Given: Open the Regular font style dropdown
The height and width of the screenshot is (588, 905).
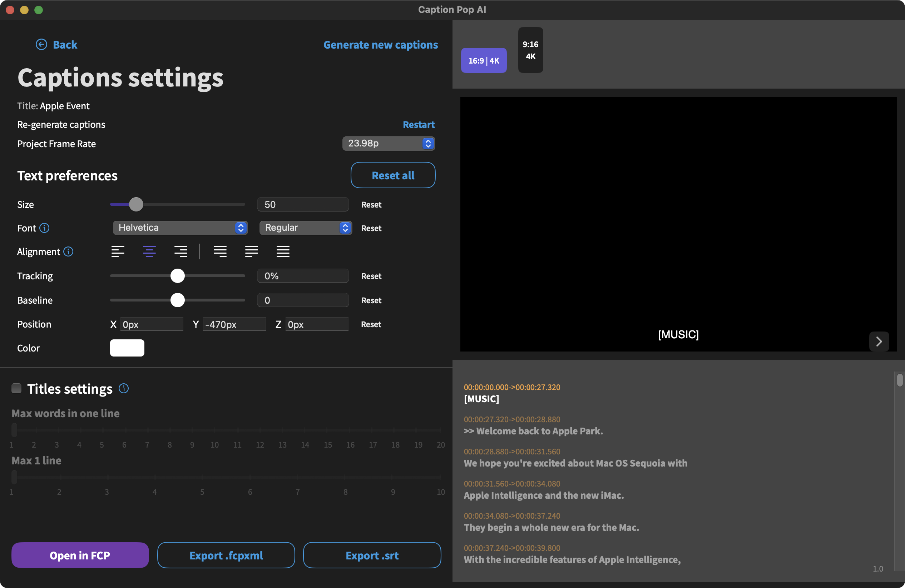Looking at the screenshot, I should 305,228.
